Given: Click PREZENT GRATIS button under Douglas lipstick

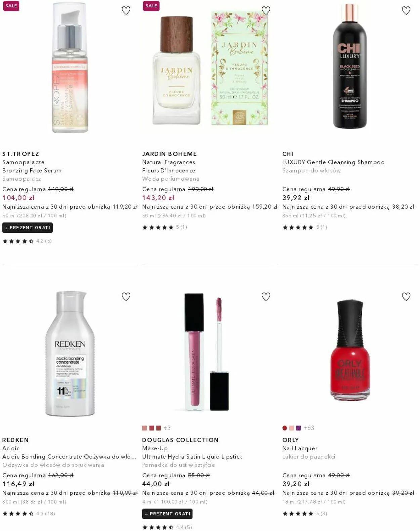Looking at the screenshot, I should [x=167, y=514].
